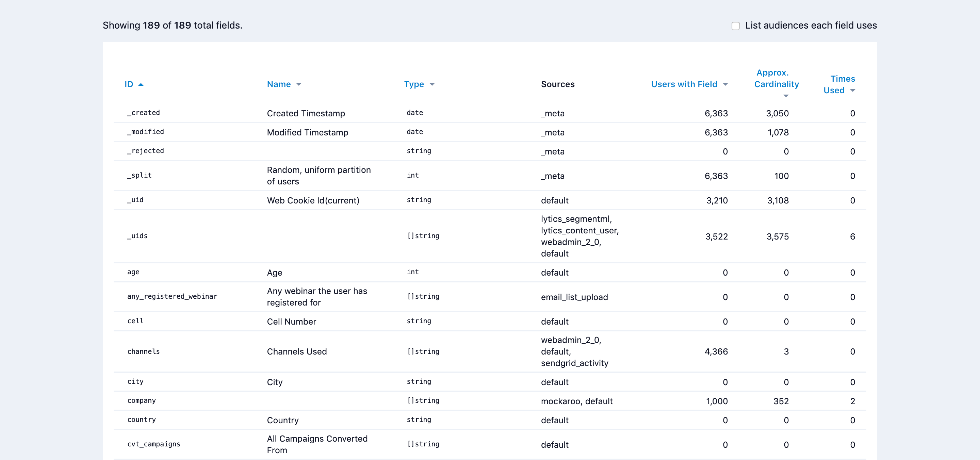Screen dimensions: 980x460
Task: Click the company field ID
Action: tap(141, 401)
